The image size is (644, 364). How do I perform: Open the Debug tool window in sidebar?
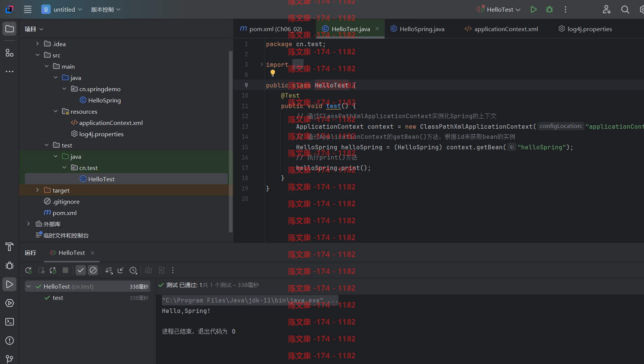click(10, 265)
